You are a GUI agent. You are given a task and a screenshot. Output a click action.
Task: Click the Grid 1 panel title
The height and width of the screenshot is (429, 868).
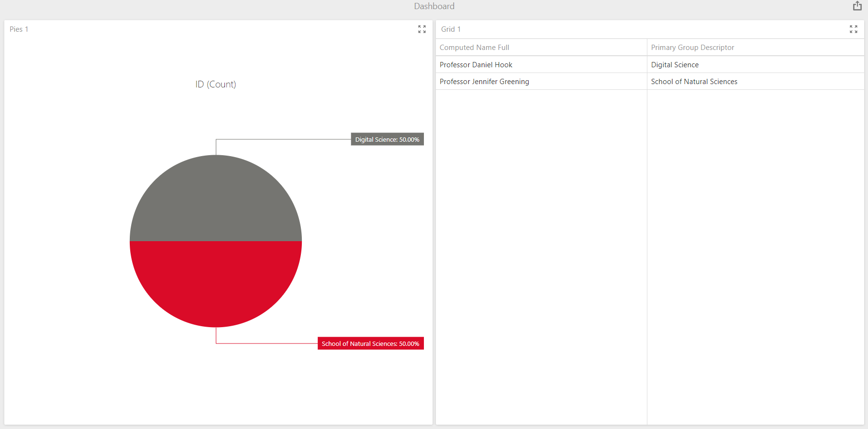coord(450,29)
